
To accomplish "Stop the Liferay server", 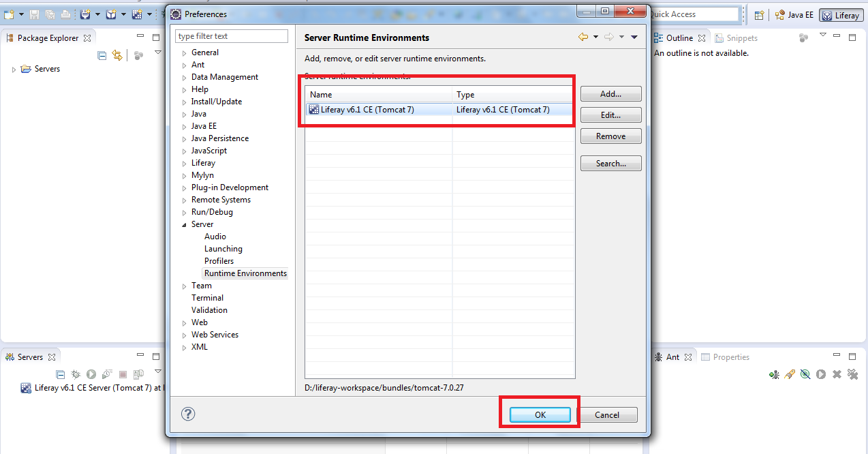I will (123, 374).
